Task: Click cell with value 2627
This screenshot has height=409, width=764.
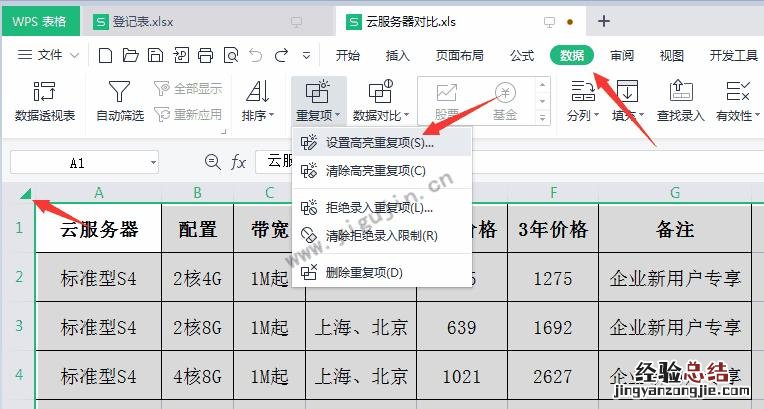Action: coord(553,376)
